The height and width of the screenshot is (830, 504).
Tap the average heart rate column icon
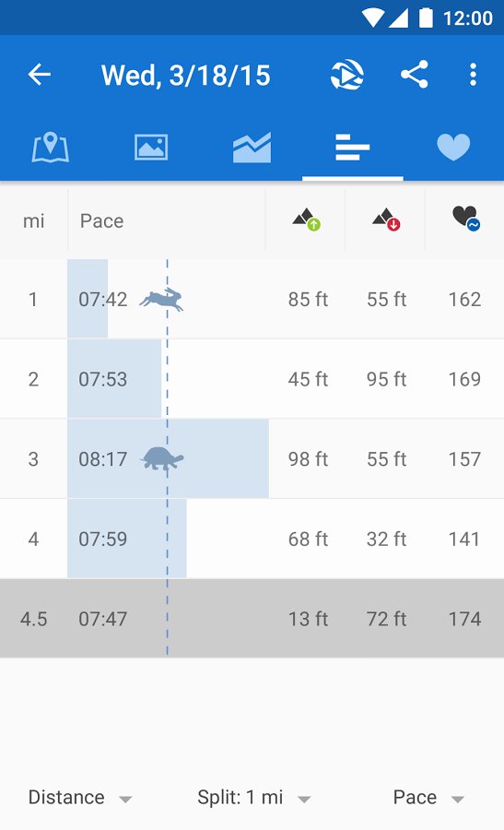coord(466,218)
